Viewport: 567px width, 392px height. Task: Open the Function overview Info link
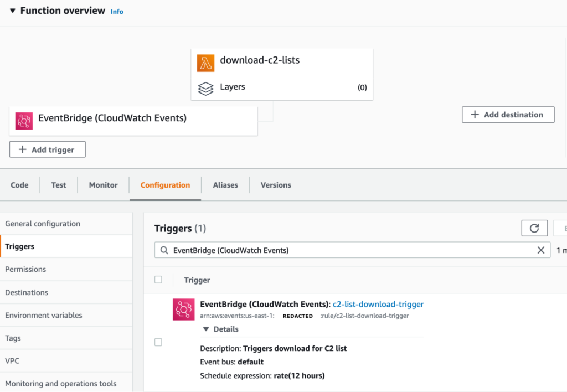117,12
